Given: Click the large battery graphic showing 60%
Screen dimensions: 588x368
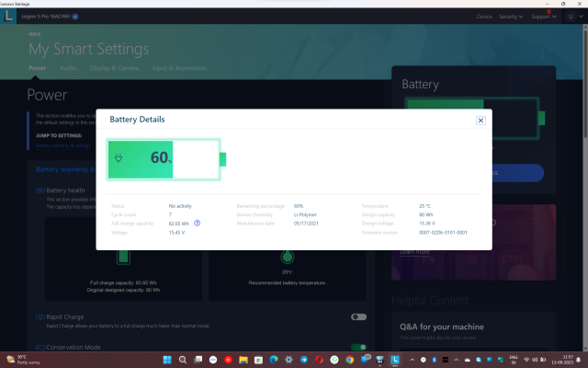Looking at the screenshot, I should [166, 159].
